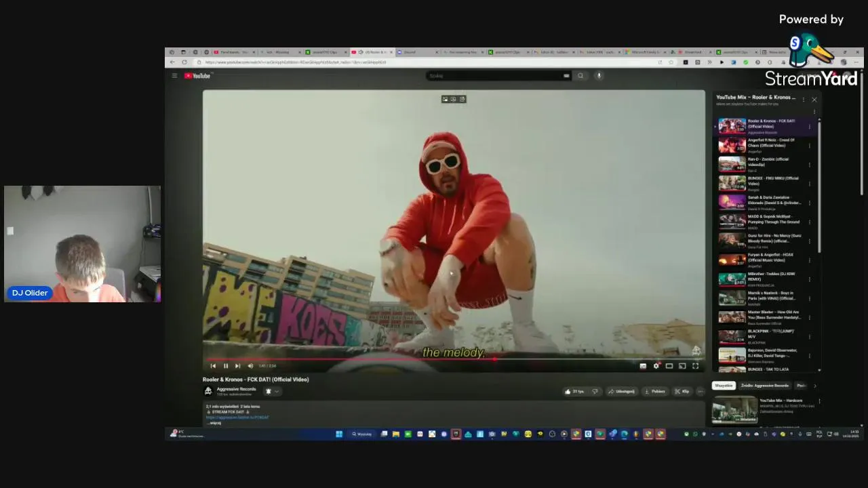868x488 pixels.
Task: Start voice search with the microphone icon
Action: click(599, 76)
